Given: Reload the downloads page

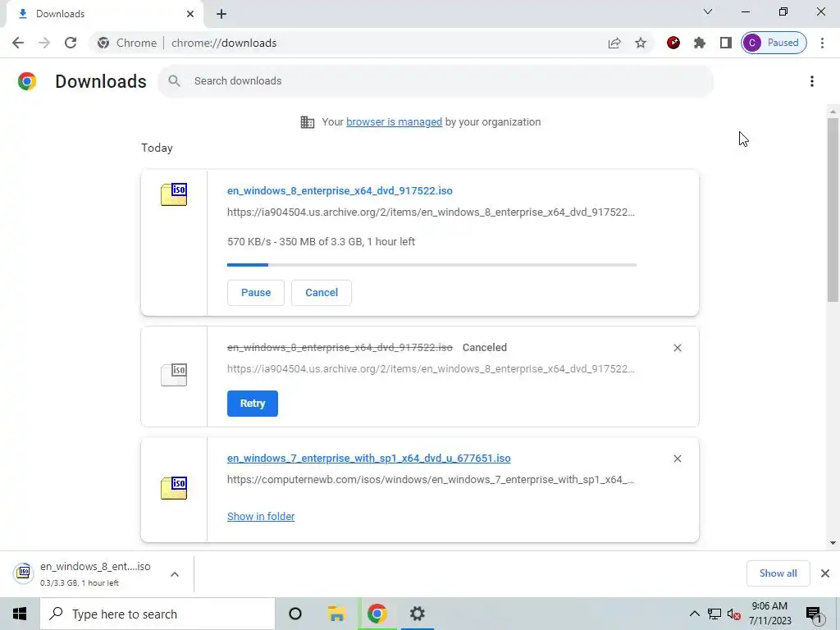Looking at the screenshot, I should point(71,43).
